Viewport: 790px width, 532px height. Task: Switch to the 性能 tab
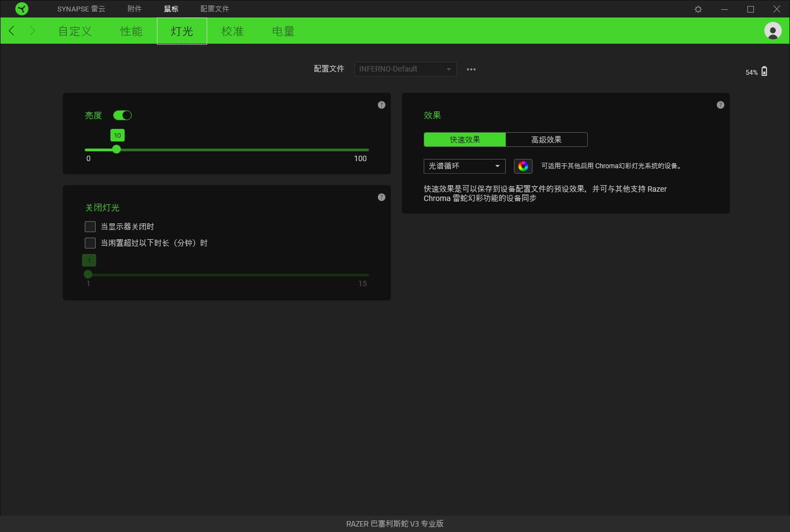click(131, 31)
